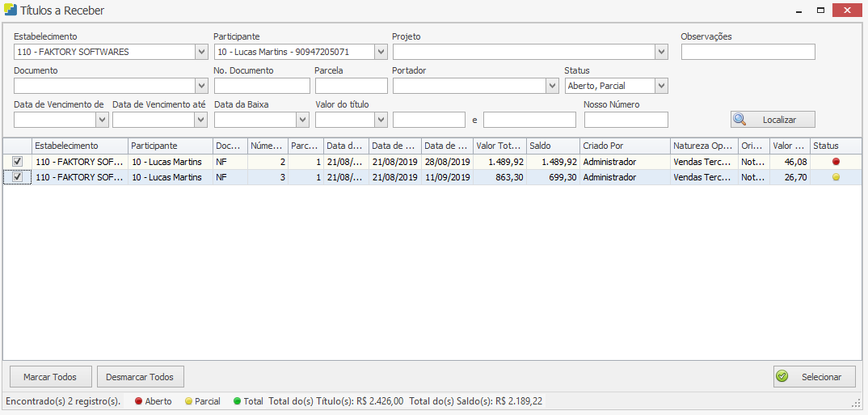This screenshot has height=415, width=868.
Task: Click the green Total legend dot
Action: 237,401
